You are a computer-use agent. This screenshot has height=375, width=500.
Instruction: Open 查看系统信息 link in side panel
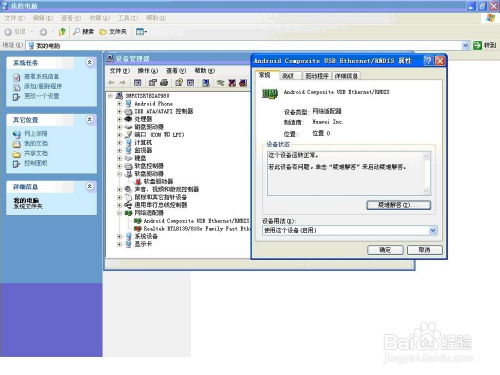click(41, 77)
